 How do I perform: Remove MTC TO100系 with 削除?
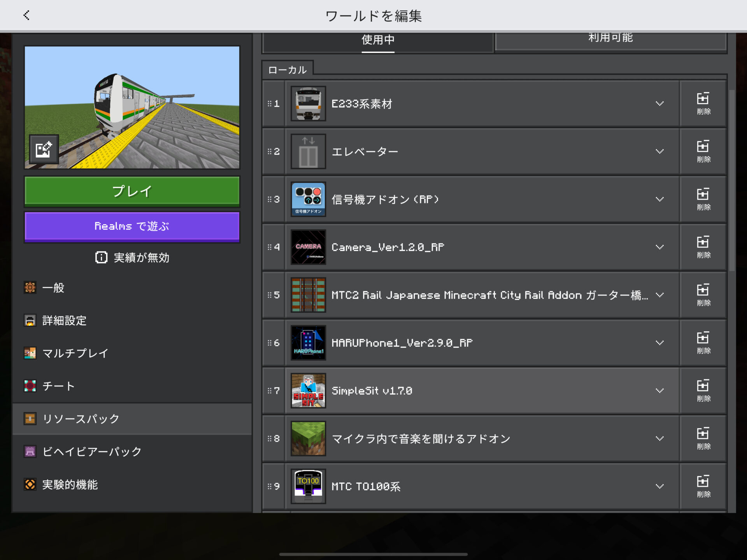(x=703, y=486)
